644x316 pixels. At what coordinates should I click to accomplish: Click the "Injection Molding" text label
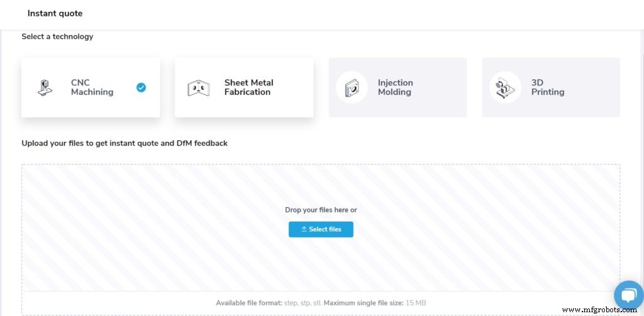coord(395,87)
